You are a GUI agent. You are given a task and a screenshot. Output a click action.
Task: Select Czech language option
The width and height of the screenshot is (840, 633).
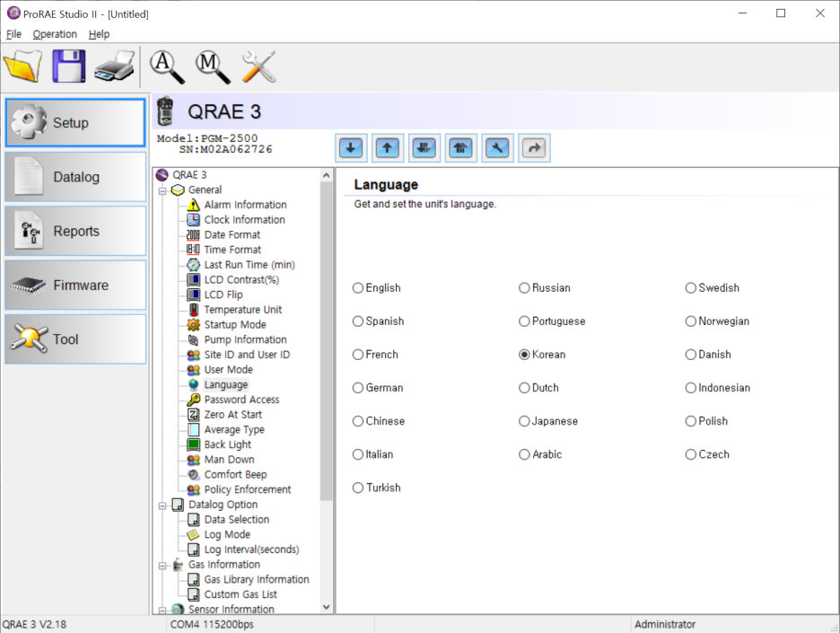[x=707, y=454]
